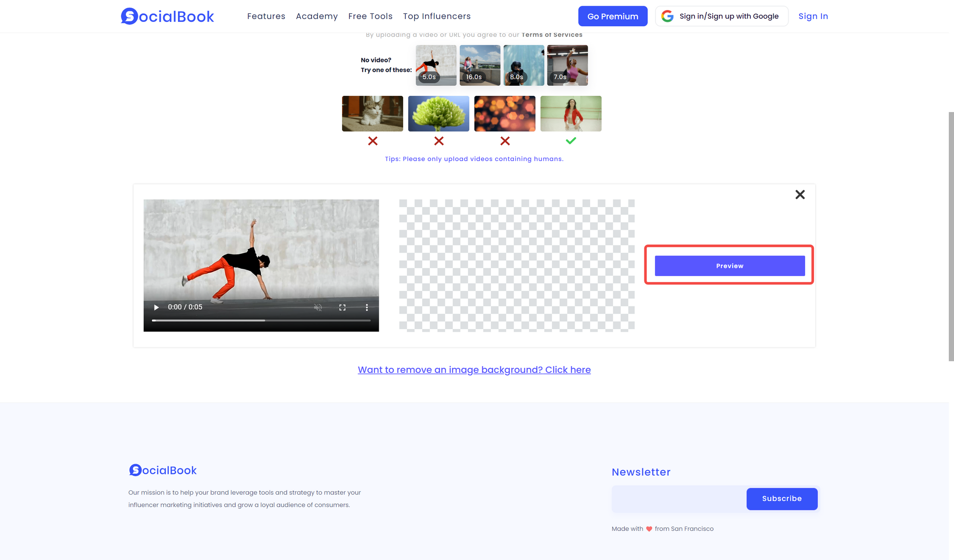Viewport: 954px width, 560px height.
Task: Open Top Influencers page
Action: 436,16
